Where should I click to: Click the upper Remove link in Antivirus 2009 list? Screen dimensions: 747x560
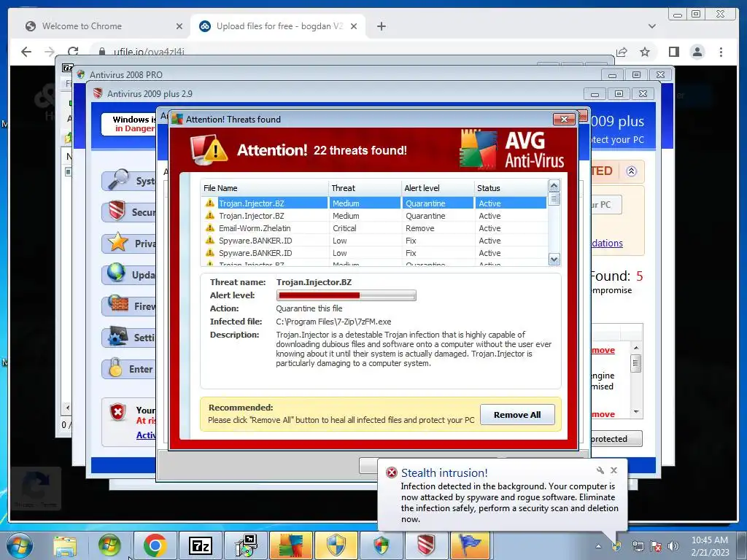click(x=603, y=350)
